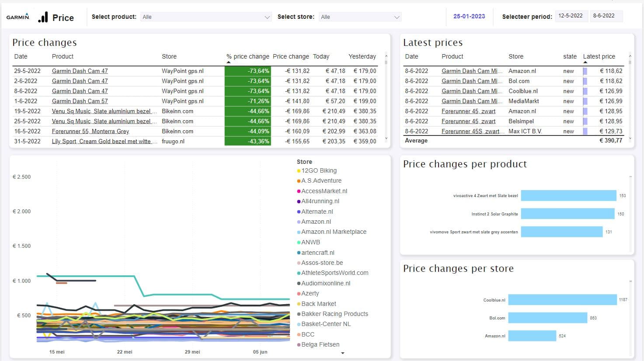
Task: Click the Amazon.nl bar in store chart
Action: coord(532,336)
